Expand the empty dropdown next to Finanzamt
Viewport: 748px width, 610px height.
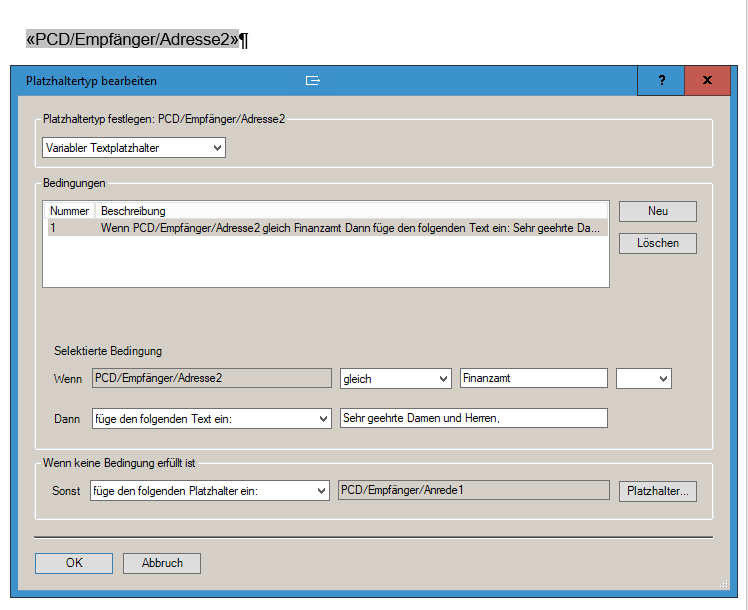(643, 378)
